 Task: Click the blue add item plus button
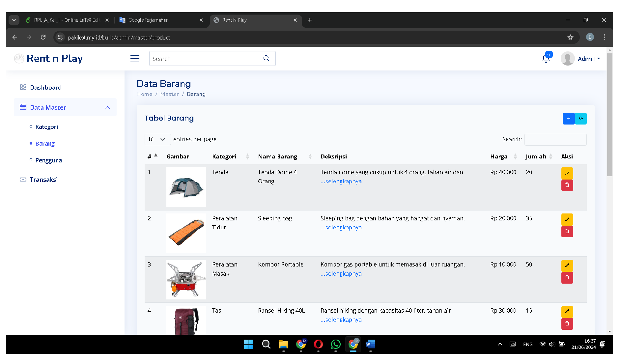(568, 119)
